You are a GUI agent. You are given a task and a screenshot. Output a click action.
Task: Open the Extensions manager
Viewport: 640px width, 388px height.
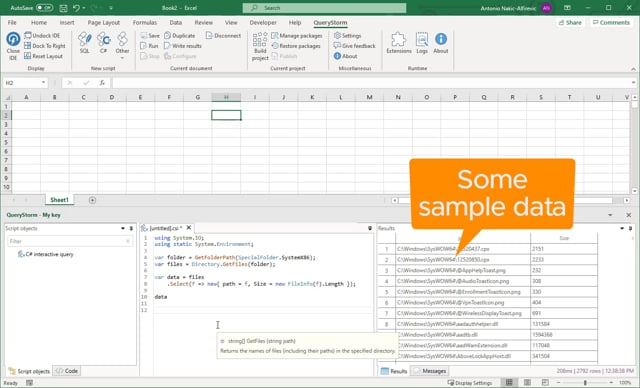(x=399, y=43)
